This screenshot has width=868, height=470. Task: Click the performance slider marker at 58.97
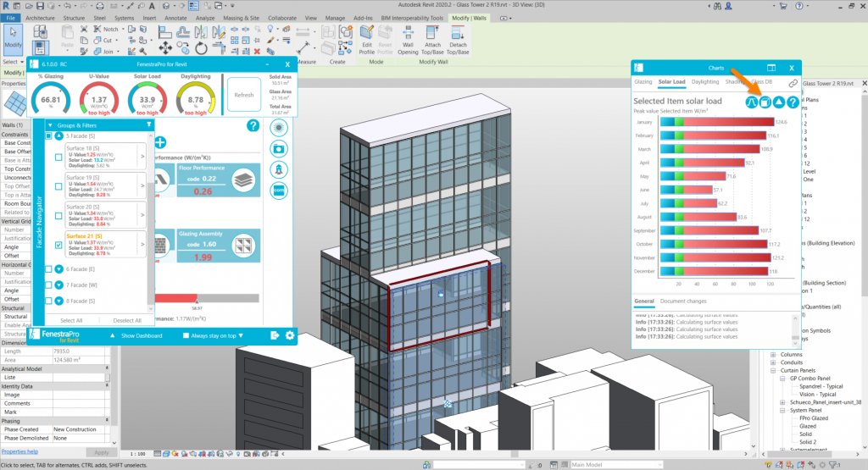pos(197,301)
